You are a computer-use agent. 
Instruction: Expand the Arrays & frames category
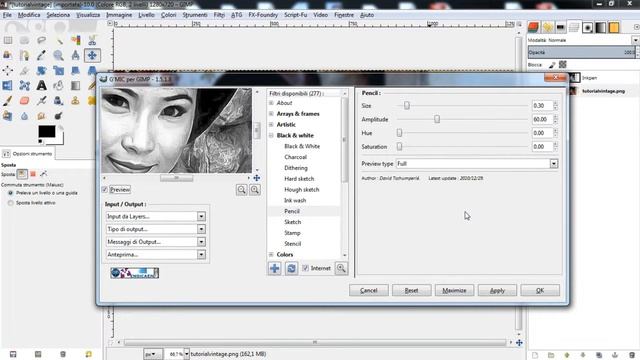click(x=271, y=113)
